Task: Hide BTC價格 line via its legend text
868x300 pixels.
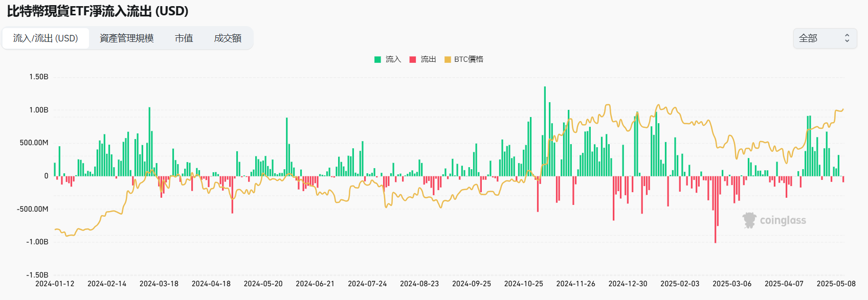Action: click(469, 59)
